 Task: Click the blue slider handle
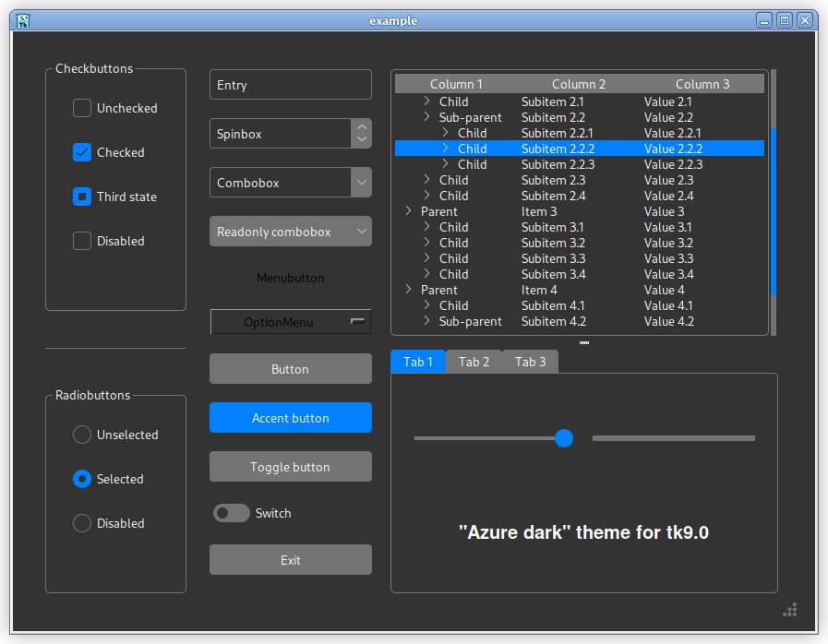pos(564,438)
